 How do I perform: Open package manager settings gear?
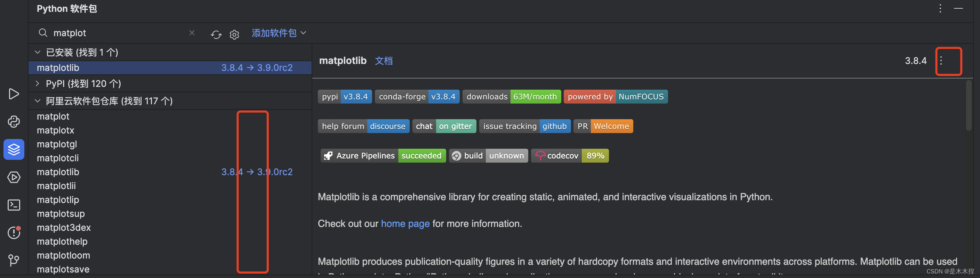(x=234, y=35)
